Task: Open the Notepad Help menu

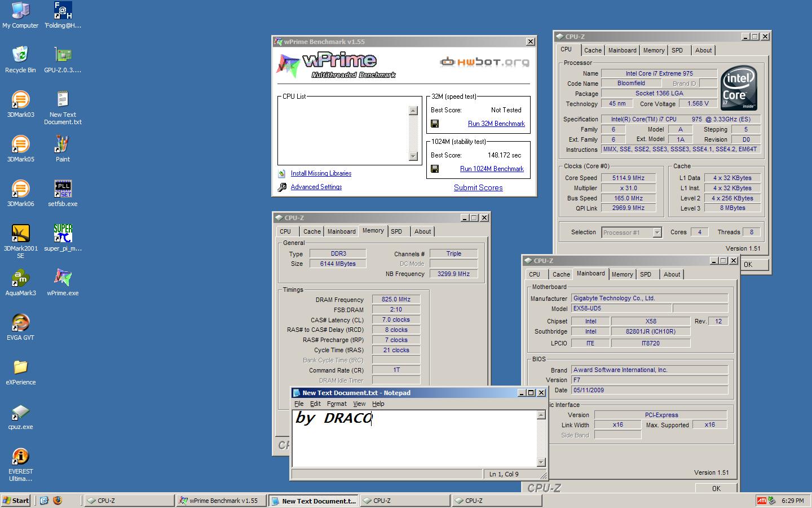Action: (x=378, y=404)
